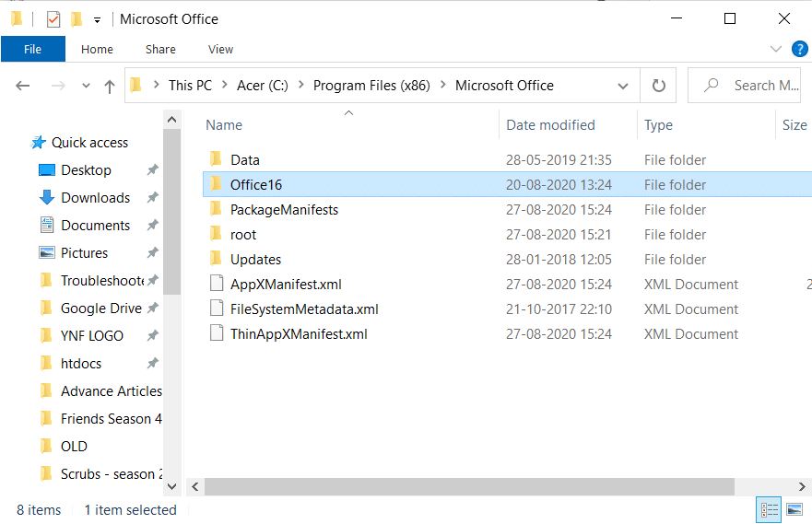Viewport: 812px width, 524px height.
Task: Open the OLD folder in sidebar
Action: tap(74, 447)
